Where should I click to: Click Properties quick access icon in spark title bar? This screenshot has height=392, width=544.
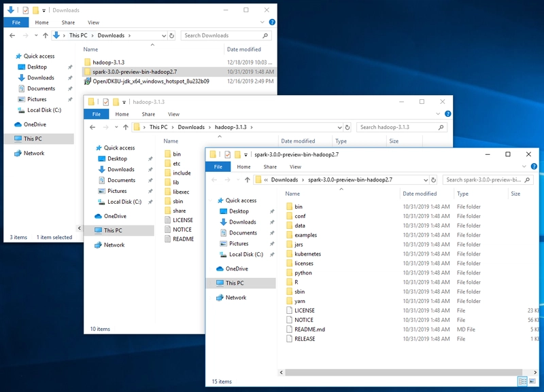point(228,155)
